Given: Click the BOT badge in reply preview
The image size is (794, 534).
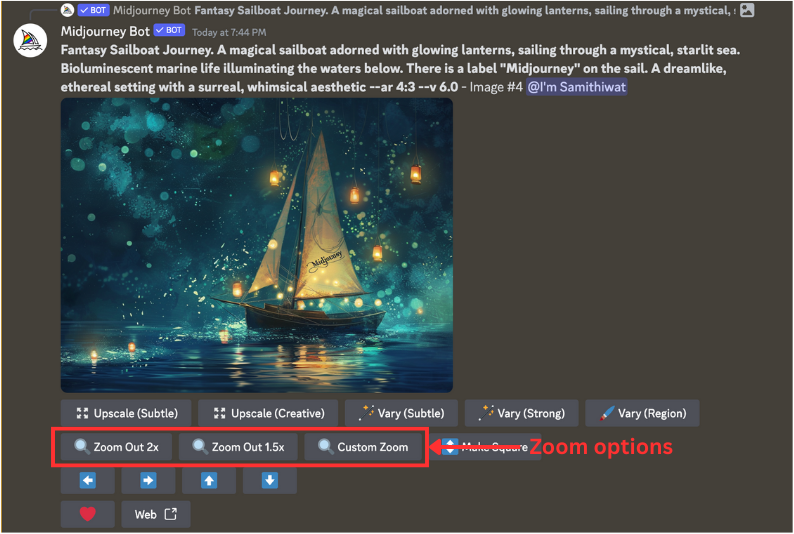Looking at the screenshot, I should pyautogui.click(x=94, y=10).
